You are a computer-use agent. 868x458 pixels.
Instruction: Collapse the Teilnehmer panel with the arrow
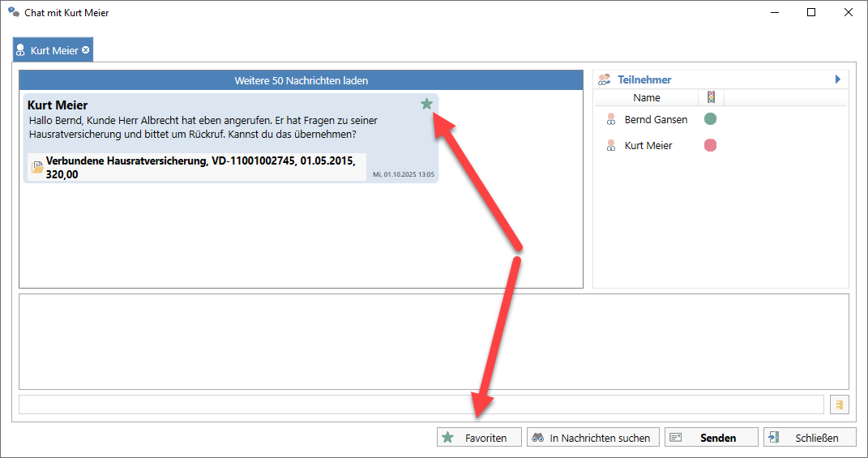click(x=838, y=79)
